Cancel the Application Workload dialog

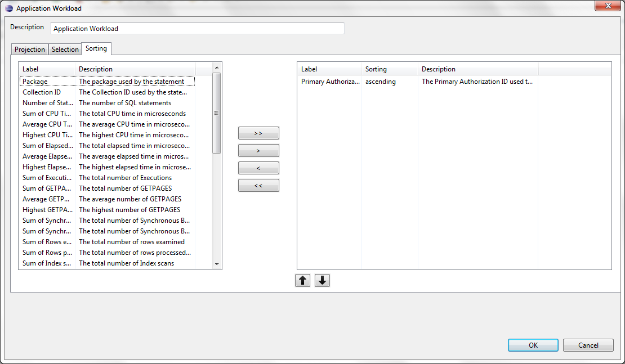click(588, 345)
